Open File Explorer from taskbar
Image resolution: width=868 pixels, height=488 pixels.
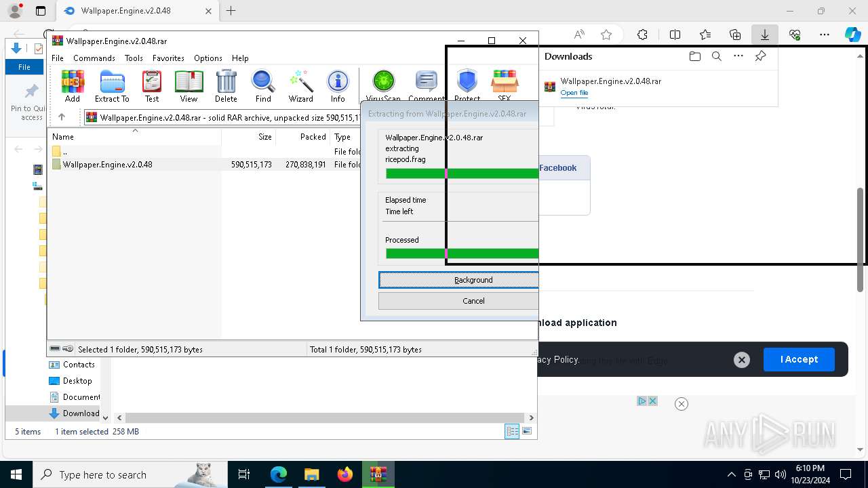pyautogui.click(x=311, y=474)
